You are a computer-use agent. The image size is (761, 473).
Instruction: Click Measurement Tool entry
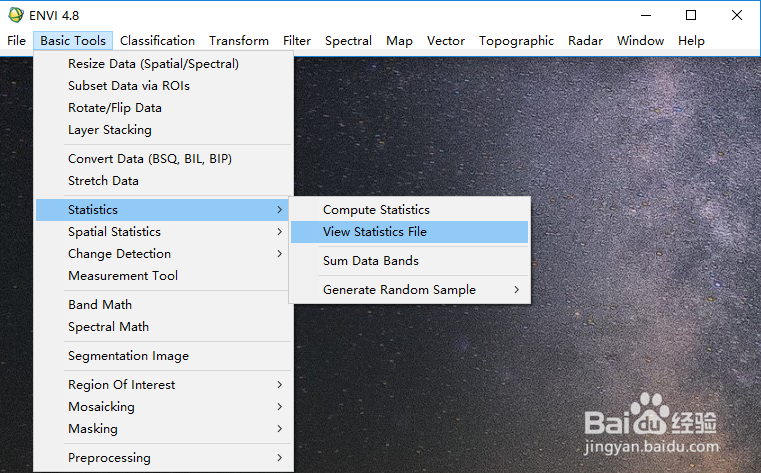(123, 276)
